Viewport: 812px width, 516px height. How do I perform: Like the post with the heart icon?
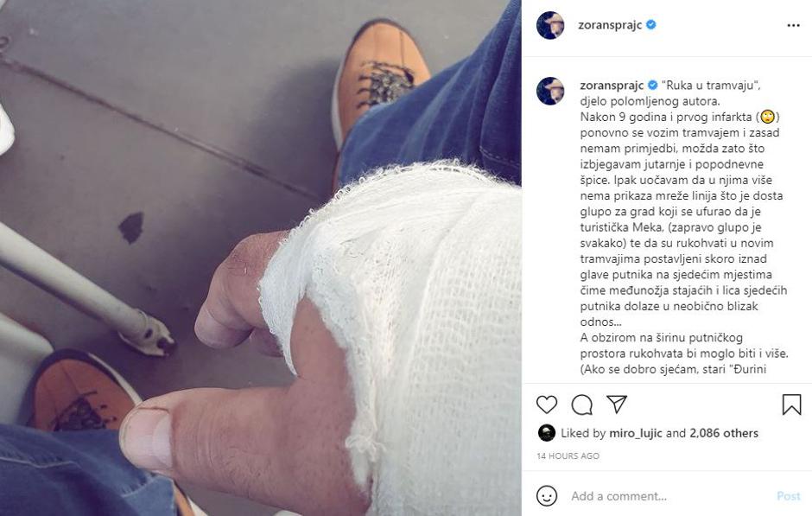pyautogui.click(x=547, y=405)
